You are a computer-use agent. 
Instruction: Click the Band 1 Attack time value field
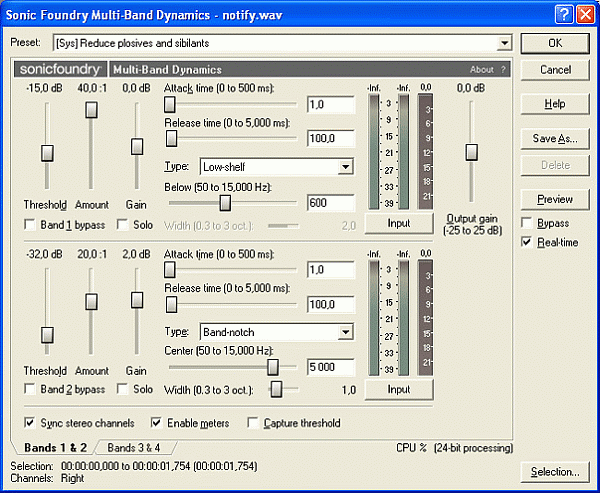(331, 104)
